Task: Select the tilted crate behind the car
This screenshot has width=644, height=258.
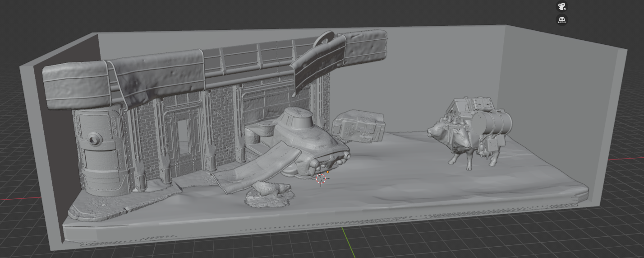Action: 359,127
